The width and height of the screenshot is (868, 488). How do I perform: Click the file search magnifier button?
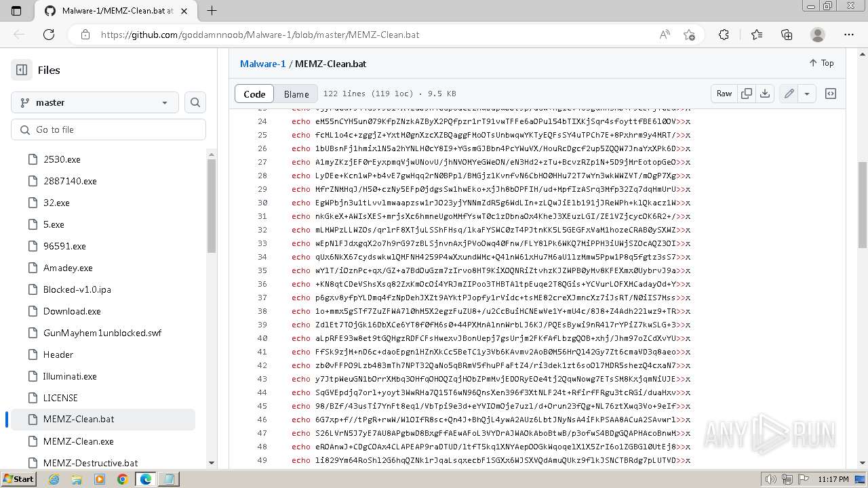click(195, 102)
